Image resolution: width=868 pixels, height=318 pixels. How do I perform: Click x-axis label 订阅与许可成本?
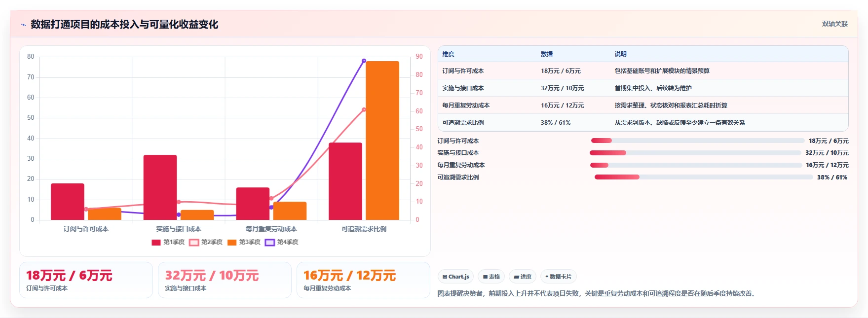pos(86,229)
